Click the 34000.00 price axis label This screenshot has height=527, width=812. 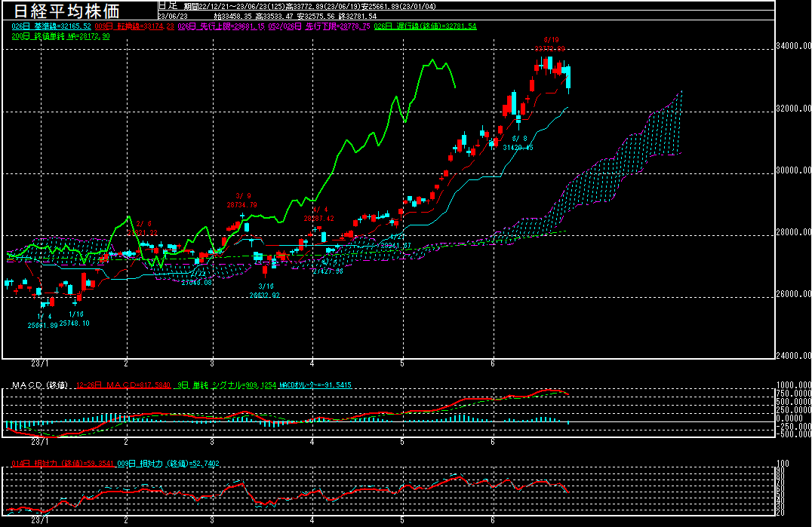[793, 46]
